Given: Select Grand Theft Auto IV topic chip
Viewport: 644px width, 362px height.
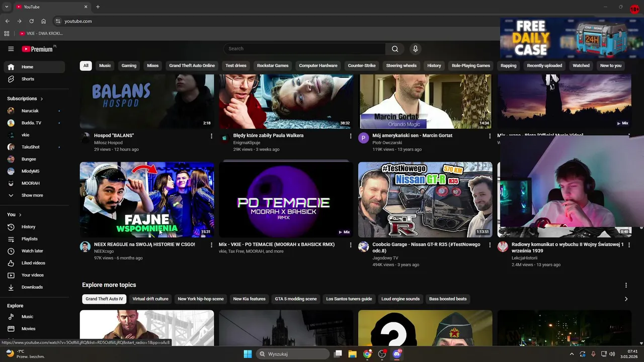Looking at the screenshot, I should [104, 299].
